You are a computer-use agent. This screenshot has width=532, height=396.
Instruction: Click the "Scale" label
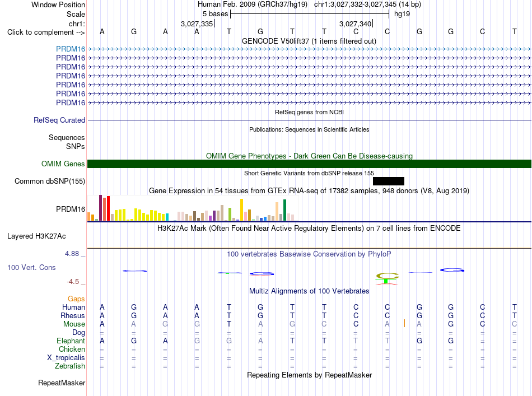[76, 14]
